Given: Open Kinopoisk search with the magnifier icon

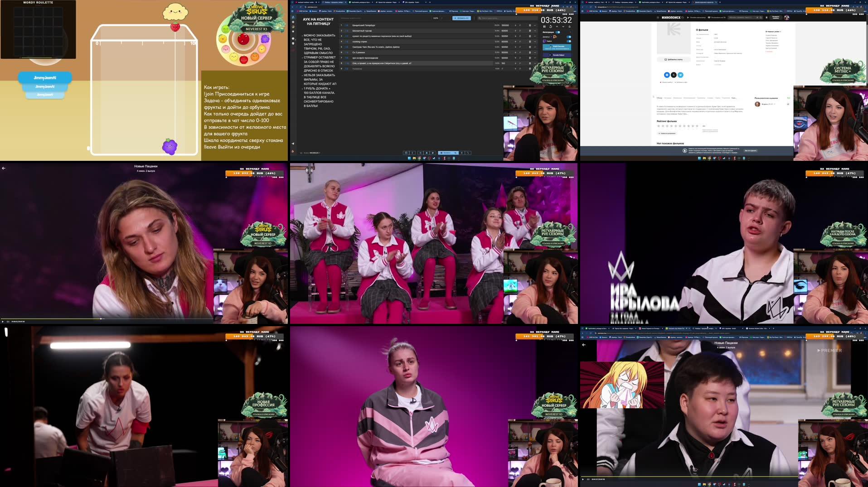Looking at the screenshot, I should (x=761, y=17).
